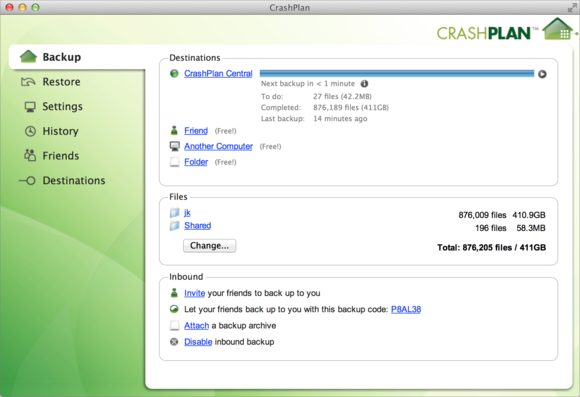Open the CrashPlan Central link
This screenshot has height=397, width=580.
(218, 74)
